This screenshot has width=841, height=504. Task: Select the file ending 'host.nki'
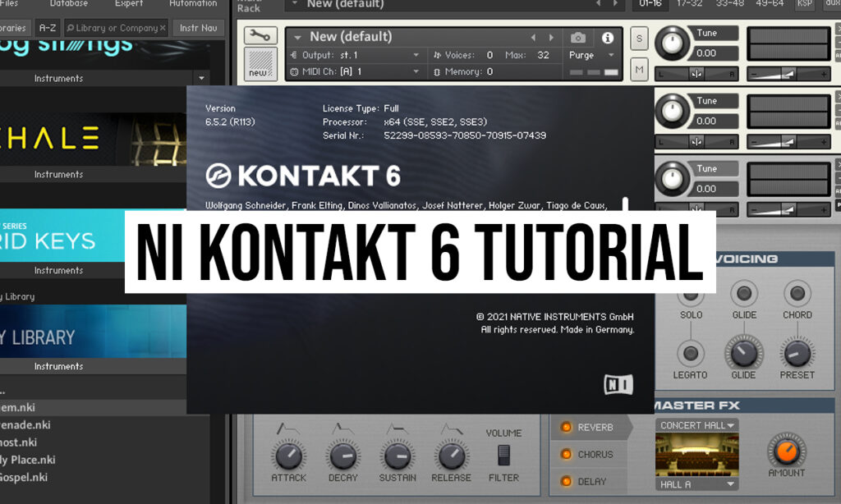(x=19, y=442)
